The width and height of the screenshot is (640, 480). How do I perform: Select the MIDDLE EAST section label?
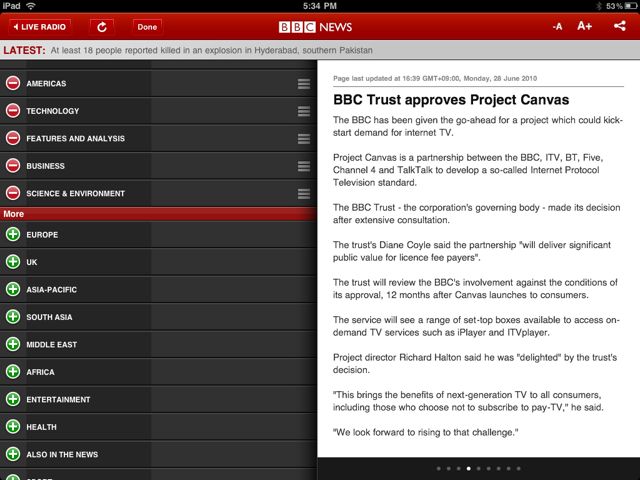pos(51,344)
